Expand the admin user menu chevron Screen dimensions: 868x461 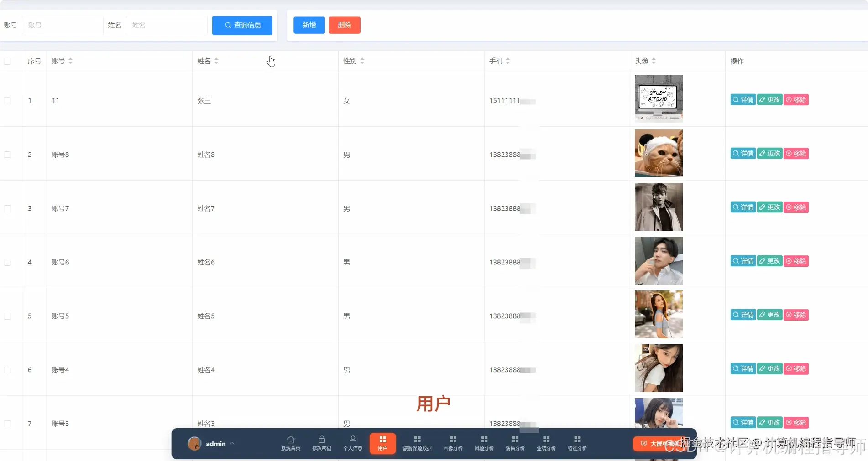coord(232,444)
